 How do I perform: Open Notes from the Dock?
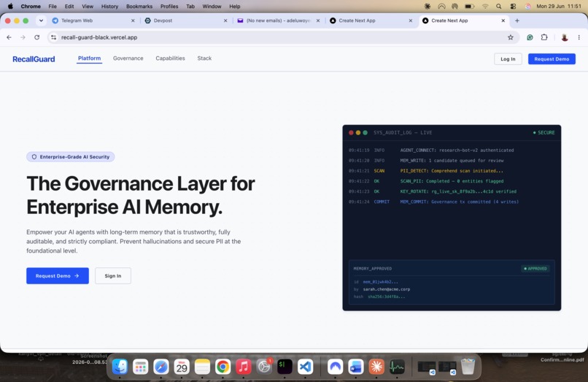click(x=202, y=367)
